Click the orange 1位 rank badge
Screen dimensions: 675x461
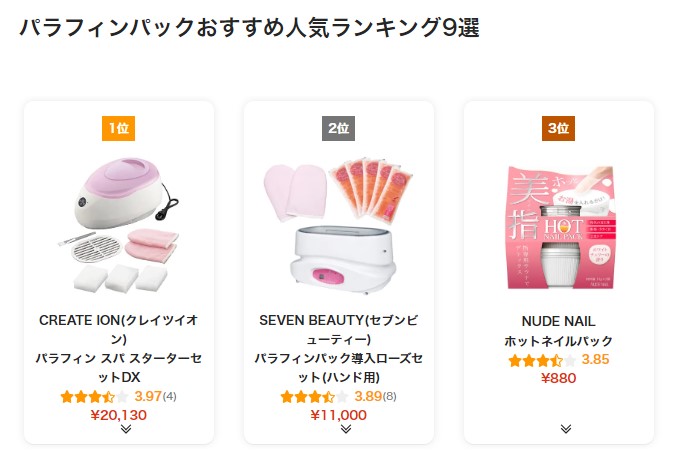pyautogui.click(x=118, y=128)
